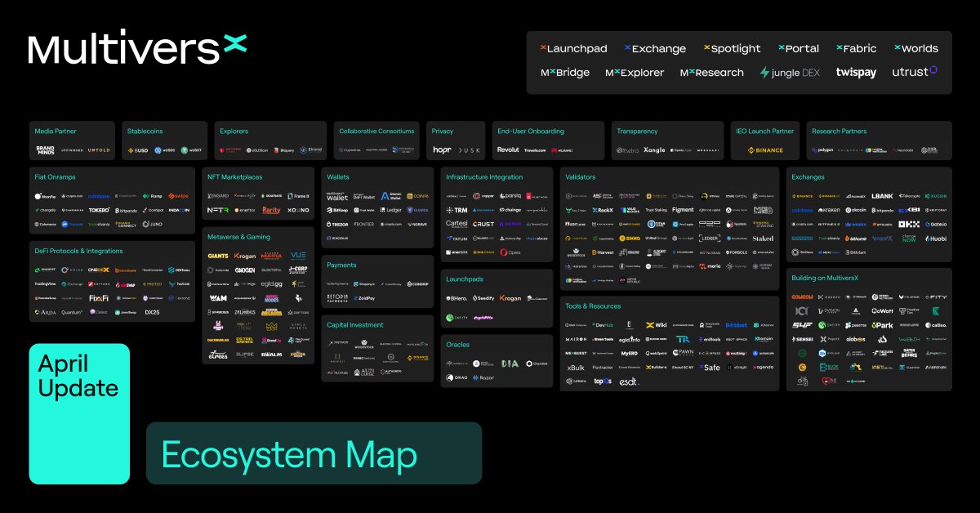Screen dimensions: 980x513
Task: Click the SENSEI logo in Building on MultiversX
Action: [x=802, y=338]
